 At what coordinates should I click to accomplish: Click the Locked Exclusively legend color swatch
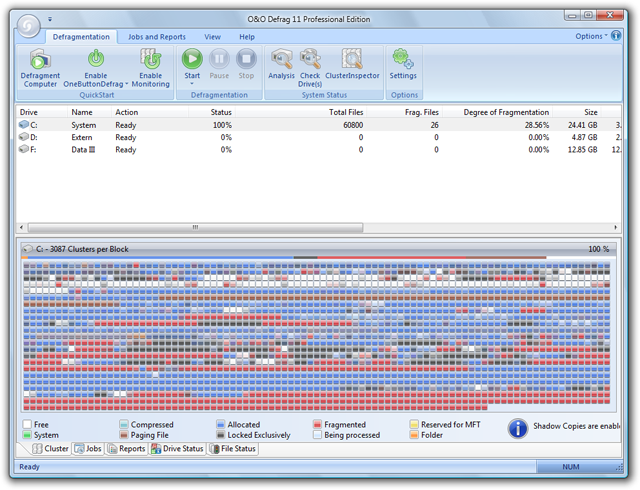pos(221,435)
